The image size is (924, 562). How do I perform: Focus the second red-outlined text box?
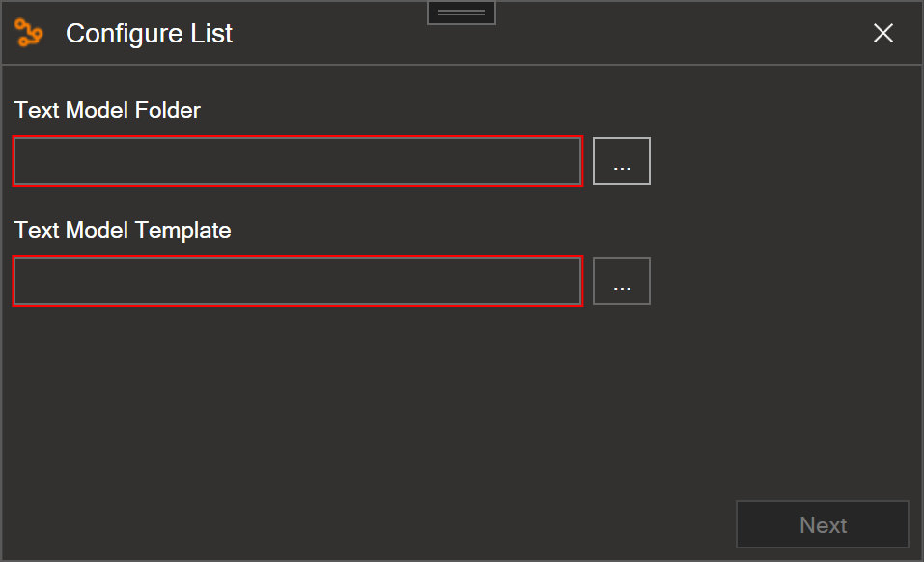coord(297,281)
